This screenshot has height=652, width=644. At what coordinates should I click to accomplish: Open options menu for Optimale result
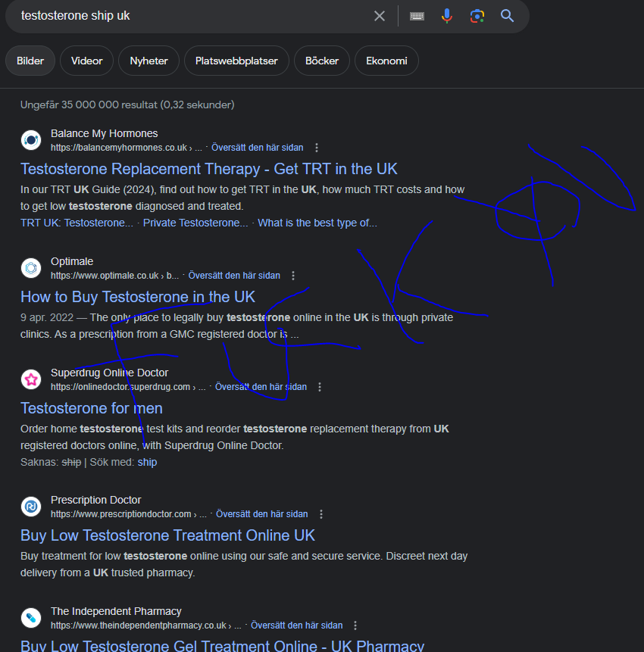pyautogui.click(x=293, y=276)
